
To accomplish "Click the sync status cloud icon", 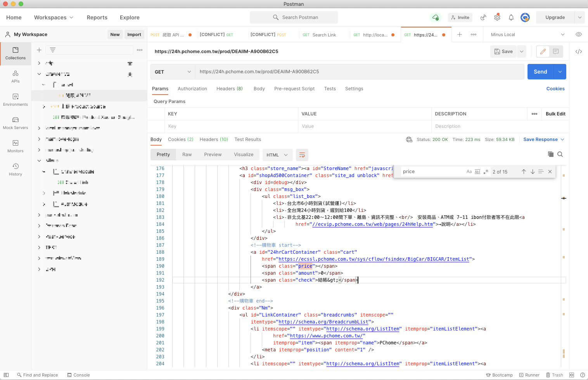I will coord(436,17).
